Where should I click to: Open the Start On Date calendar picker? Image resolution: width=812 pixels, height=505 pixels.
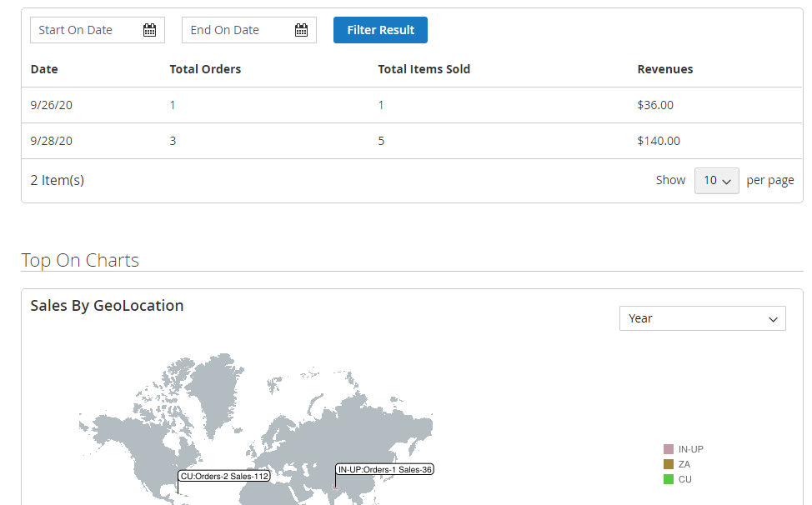[148, 29]
